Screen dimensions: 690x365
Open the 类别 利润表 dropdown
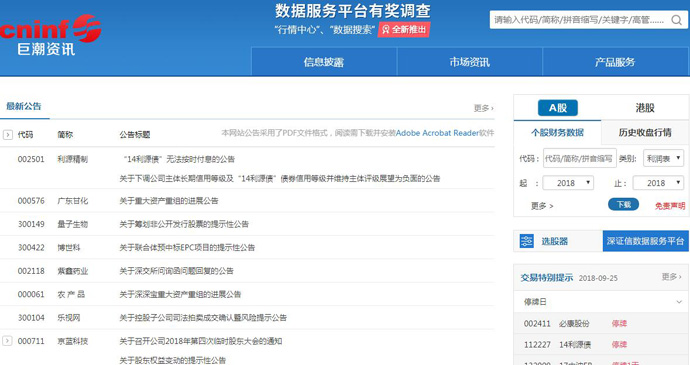coord(663,158)
